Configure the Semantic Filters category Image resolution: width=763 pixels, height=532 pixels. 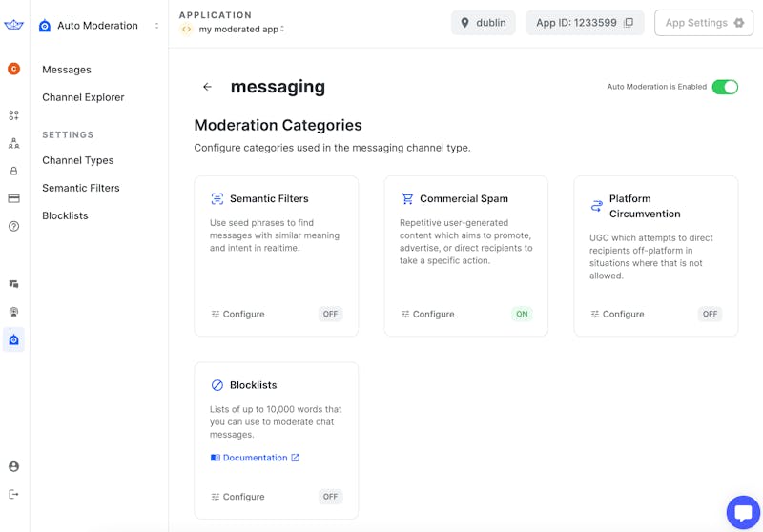point(237,314)
